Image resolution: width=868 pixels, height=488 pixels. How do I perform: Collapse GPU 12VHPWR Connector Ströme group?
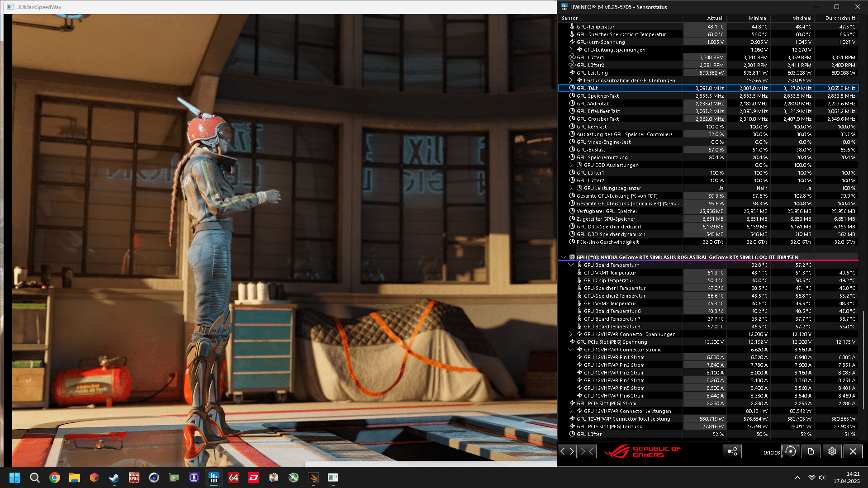point(571,350)
